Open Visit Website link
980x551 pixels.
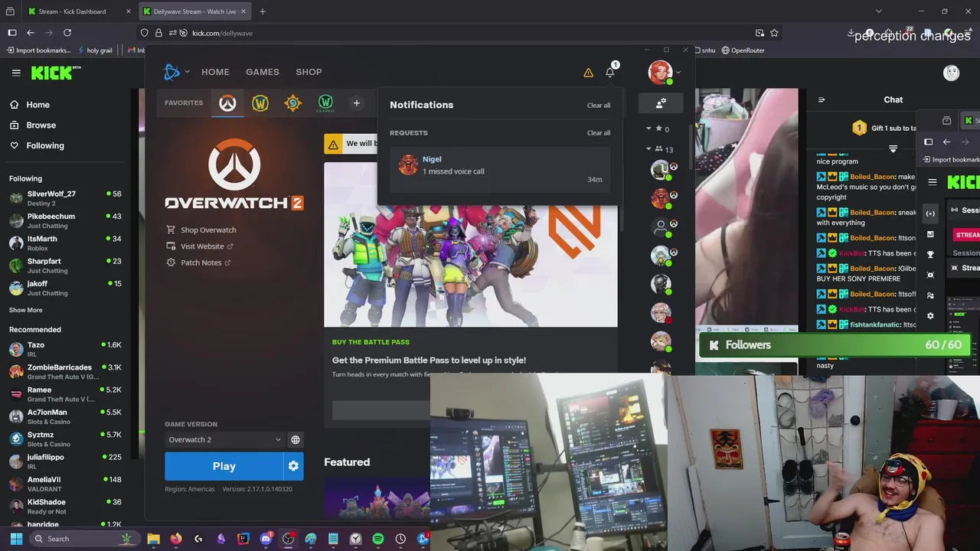(200, 246)
